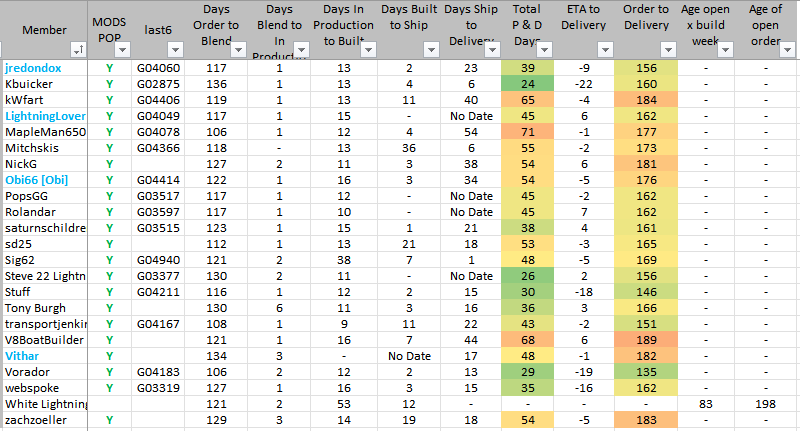Viewport: 800px width, 431px height.
Task: Open the Member column sort filter button
Action: [77, 49]
